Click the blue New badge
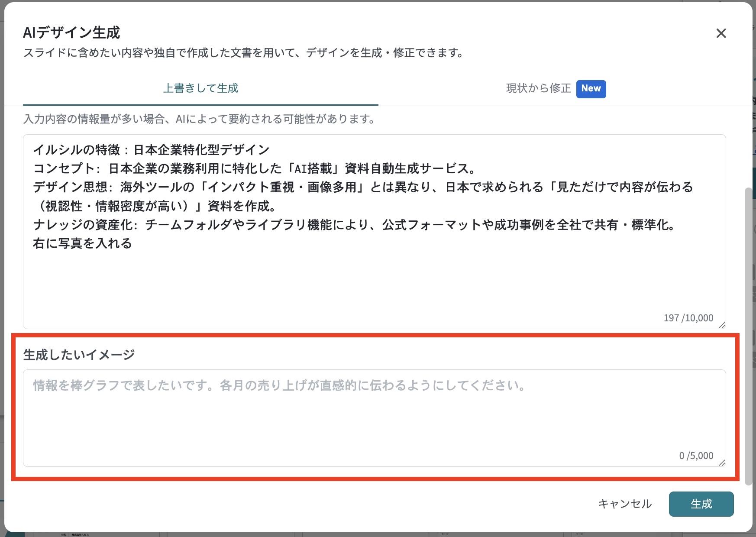The image size is (756, 537). [x=591, y=89]
